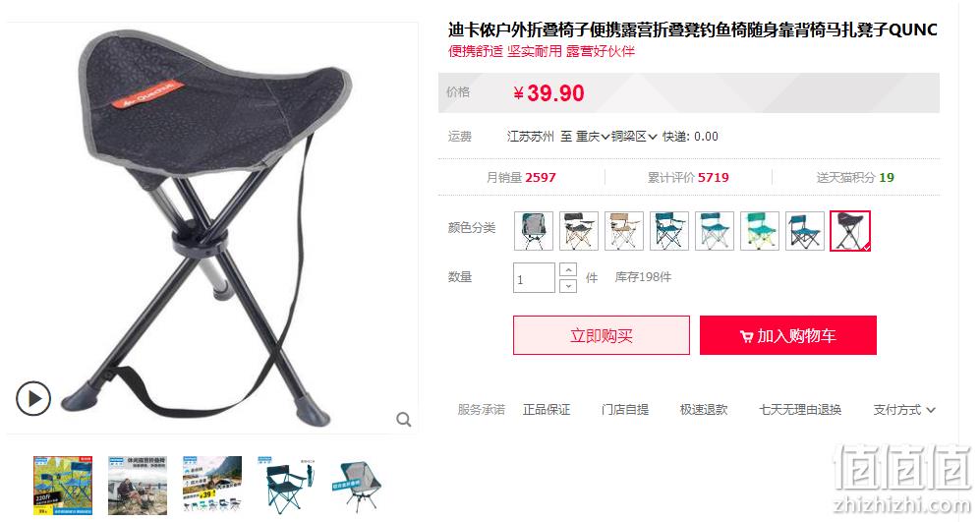This screenshot has width=980, height=522.
Task: Increase quantity with the up arrow
Action: [567, 270]
